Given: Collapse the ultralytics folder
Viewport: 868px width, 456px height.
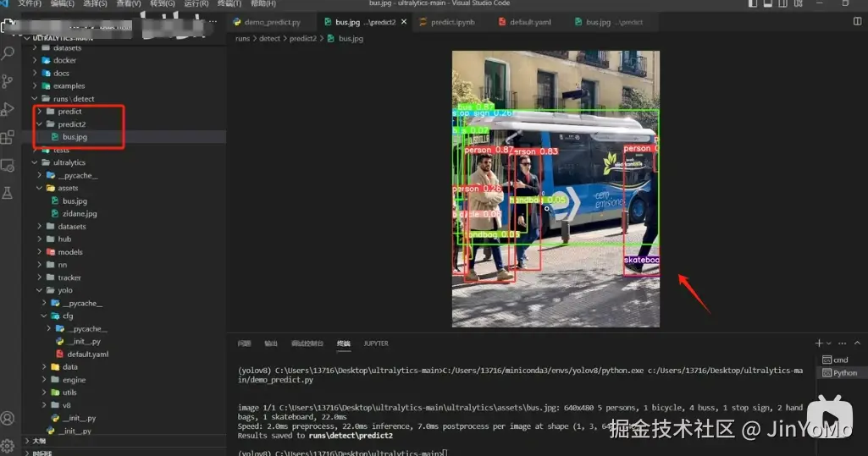Looking at the screenshot, I should [35, 162].
